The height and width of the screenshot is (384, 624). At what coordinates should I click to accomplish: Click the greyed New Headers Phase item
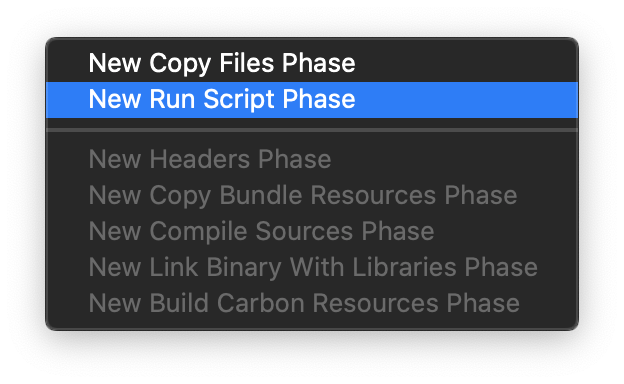click(x=312, y=160)
